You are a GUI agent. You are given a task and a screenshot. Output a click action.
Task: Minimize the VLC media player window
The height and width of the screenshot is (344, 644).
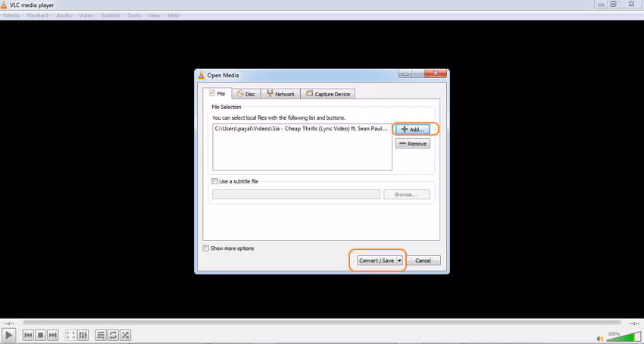click(602, 4)
